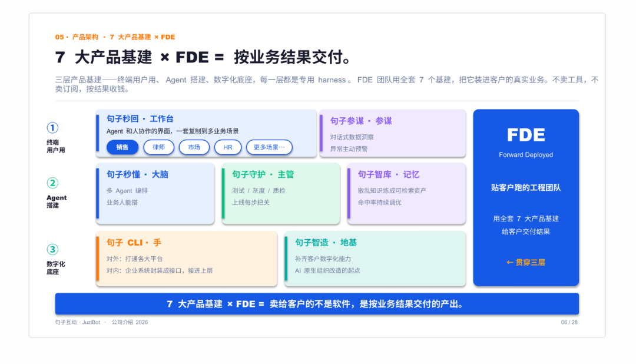This screenshot has height=364, width=636.
Task: Select the 句子秒回 · 工作台 card title
Action: pyautogui.click(x=140, y=119)
